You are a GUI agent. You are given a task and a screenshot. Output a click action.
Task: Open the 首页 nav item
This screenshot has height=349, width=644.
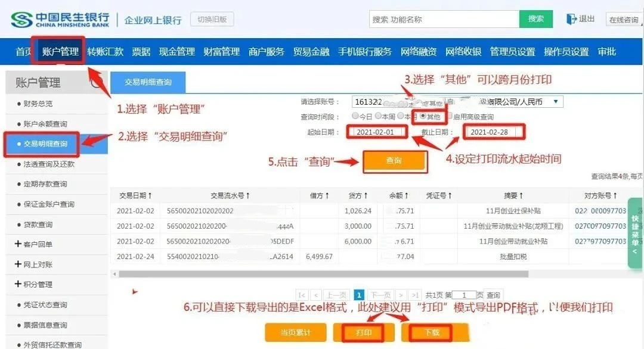[23, 52]
